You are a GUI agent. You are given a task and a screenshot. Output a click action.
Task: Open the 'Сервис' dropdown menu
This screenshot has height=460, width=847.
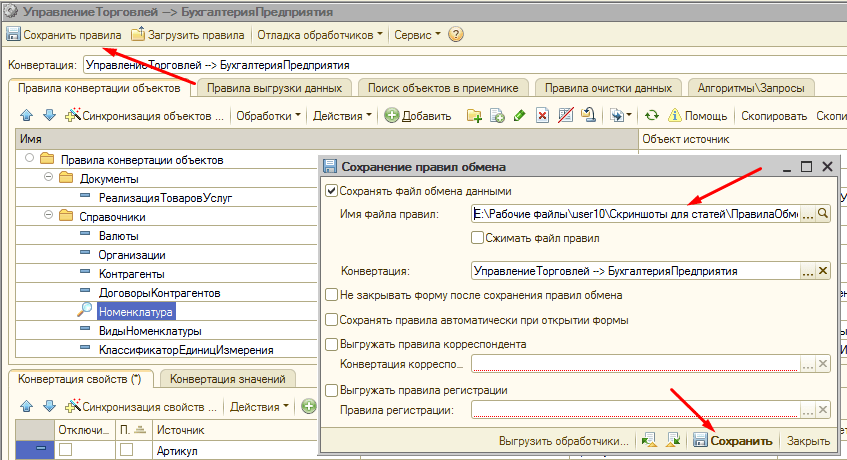click(417, 35)
